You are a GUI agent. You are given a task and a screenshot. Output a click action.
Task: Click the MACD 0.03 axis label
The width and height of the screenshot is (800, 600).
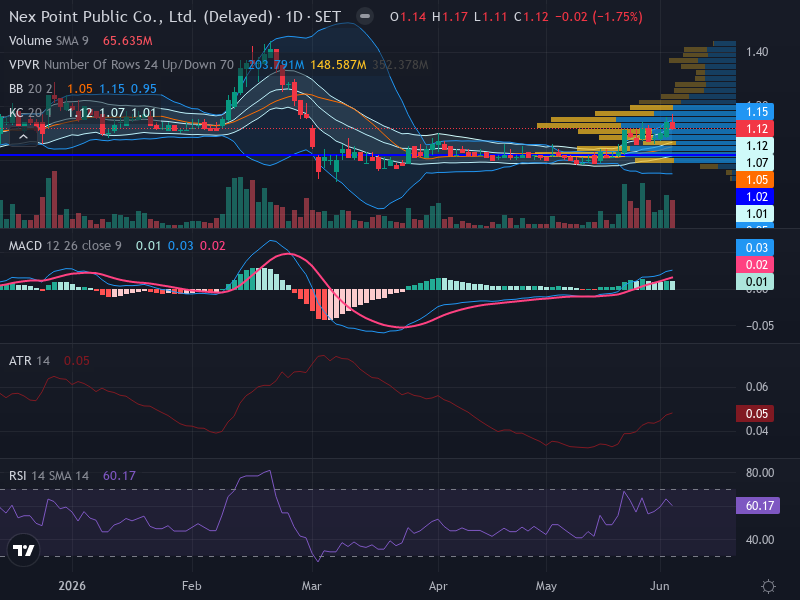tap(755, 247)
